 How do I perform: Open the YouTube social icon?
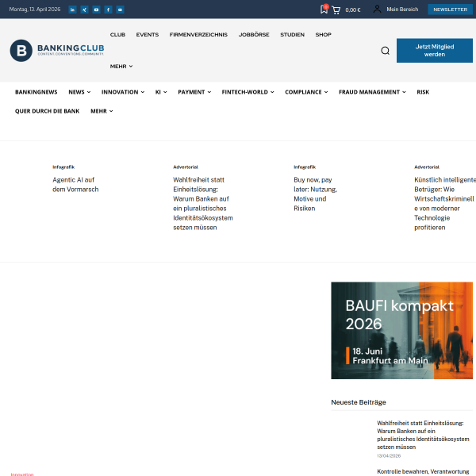pos(96,10)
